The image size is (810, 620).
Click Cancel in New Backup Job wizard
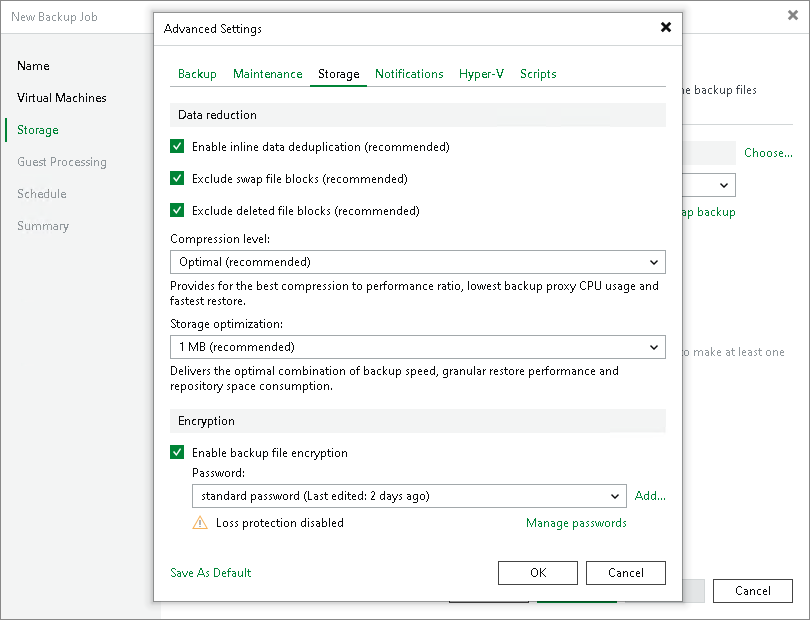(753, 591)
